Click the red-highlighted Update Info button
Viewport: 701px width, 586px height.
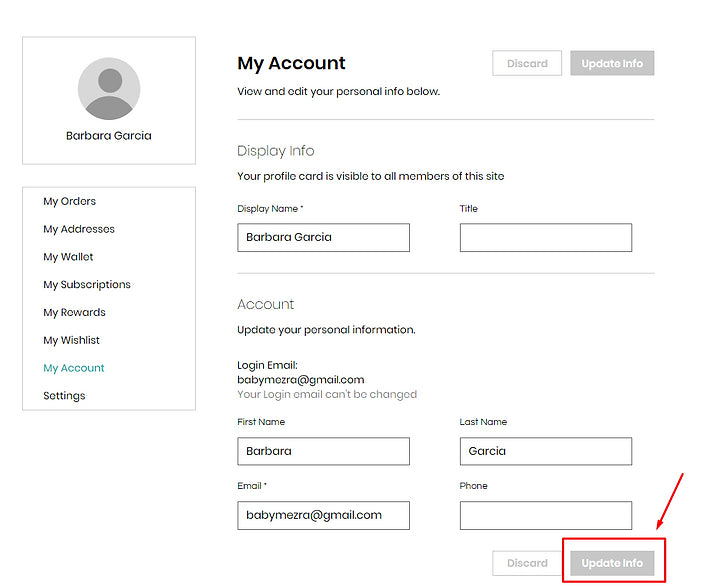pos(612,563)
